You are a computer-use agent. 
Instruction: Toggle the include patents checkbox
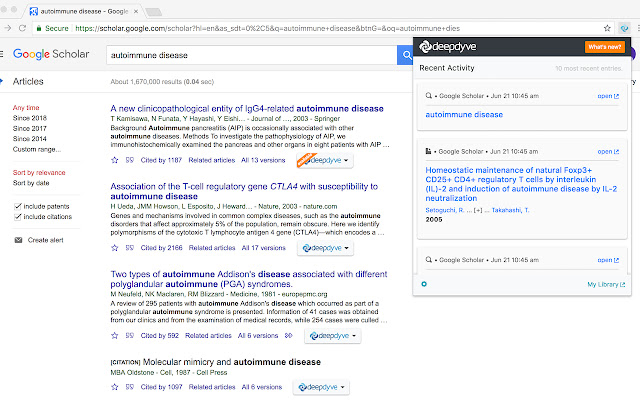tap(18, 206)
